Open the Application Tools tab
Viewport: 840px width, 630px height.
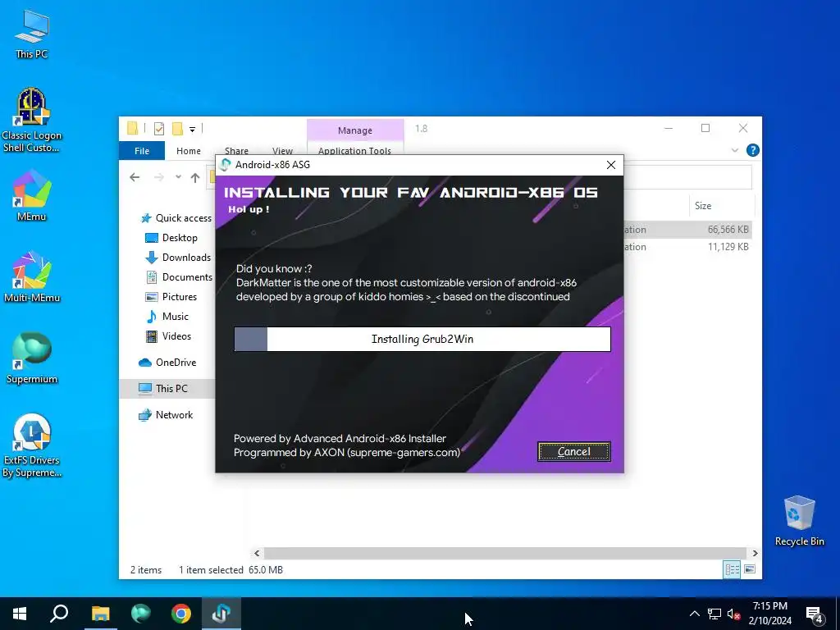(354, 150)
